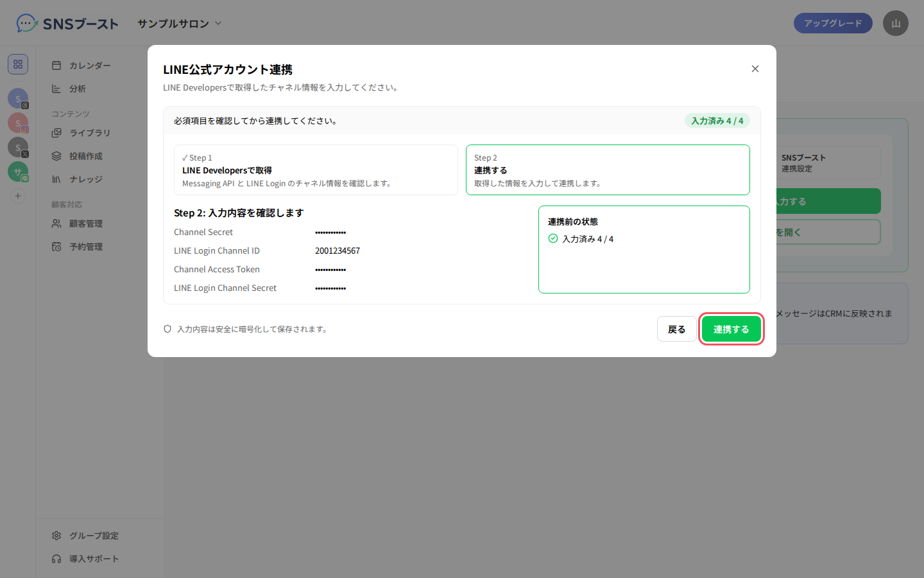Click the Step 2: 入力内容を確認します heading
Viewport: 924px width, 578px height.
239,213
